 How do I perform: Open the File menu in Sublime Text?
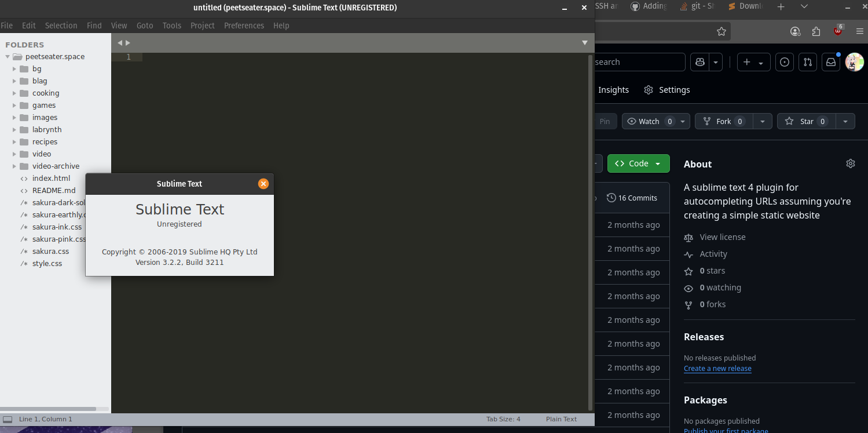[x=7, y=26]
